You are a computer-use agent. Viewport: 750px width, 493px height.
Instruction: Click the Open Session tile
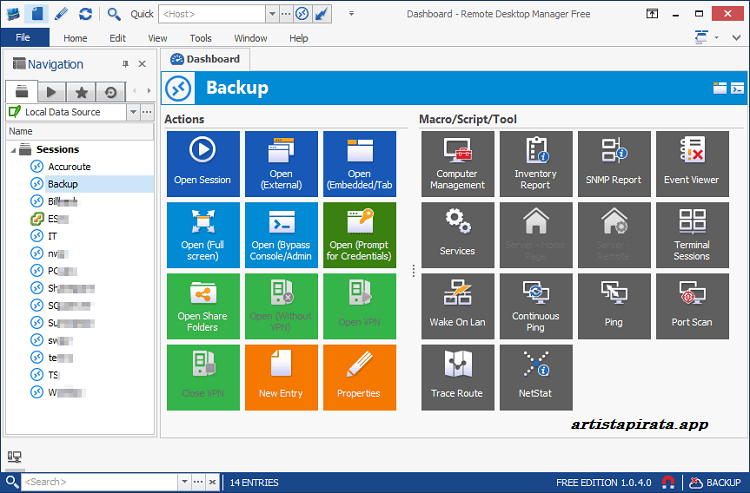(x=203, y=164)
